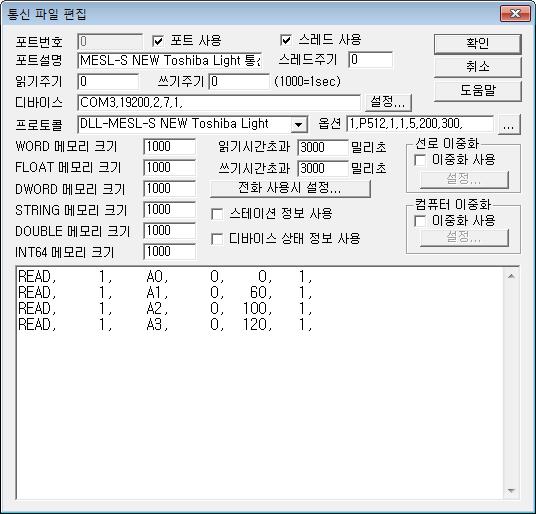Click the 읽기주기 input field
Screen dimensions: 536x514
[x=108, y=82]
